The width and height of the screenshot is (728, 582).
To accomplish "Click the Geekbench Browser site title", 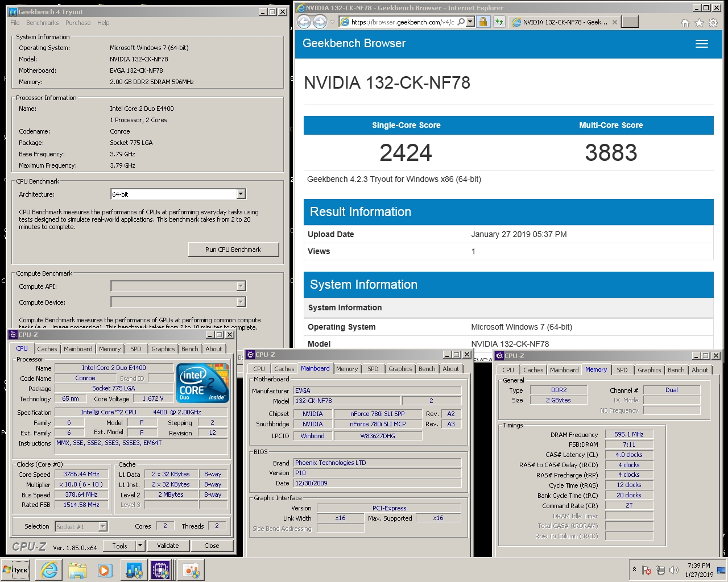I will tap(354, 43).
